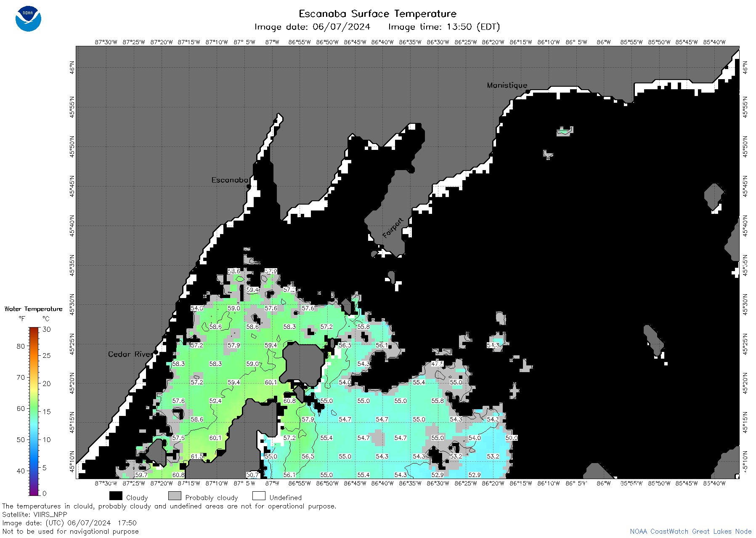Click the 60.8 reading at bottom edge
This screenshot has height=538, width=756.
pos(178,475)
